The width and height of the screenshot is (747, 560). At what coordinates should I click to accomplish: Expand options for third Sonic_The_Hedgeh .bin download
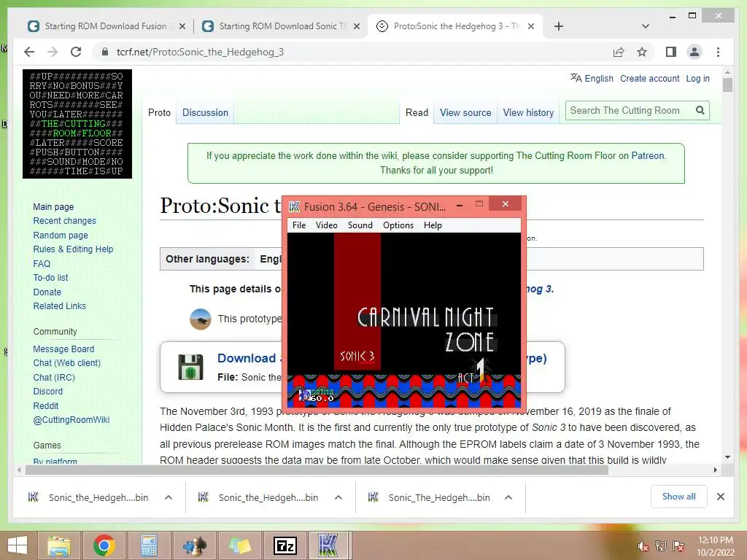508,497
